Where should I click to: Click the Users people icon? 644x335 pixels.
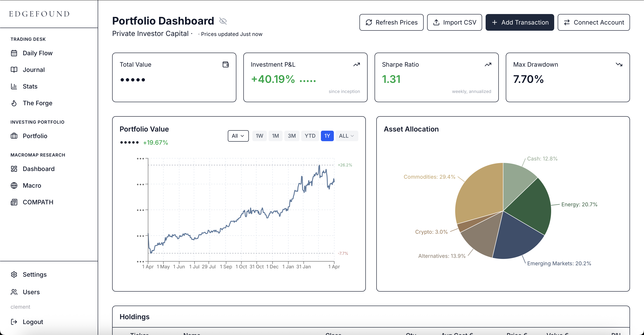14,292
